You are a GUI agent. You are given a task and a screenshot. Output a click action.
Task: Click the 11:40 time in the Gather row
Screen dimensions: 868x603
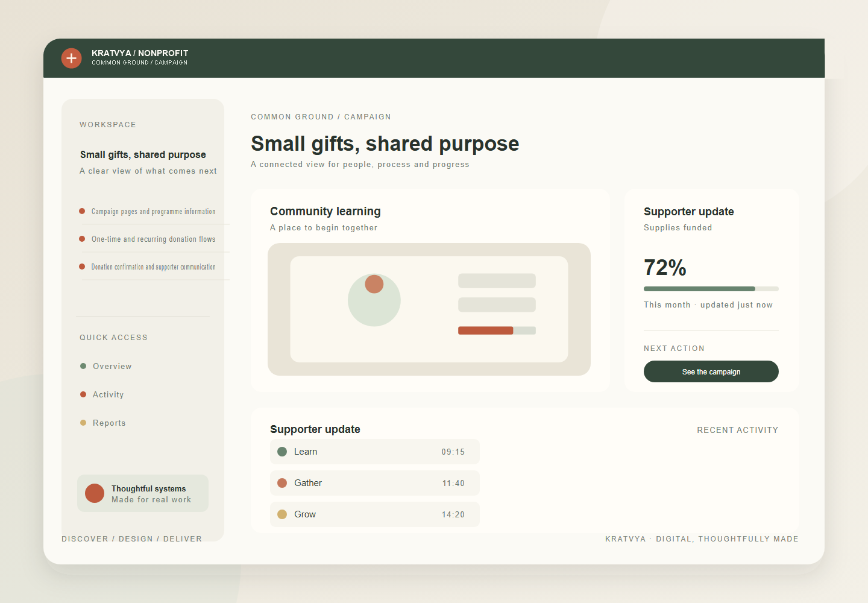tap(453, 483)
